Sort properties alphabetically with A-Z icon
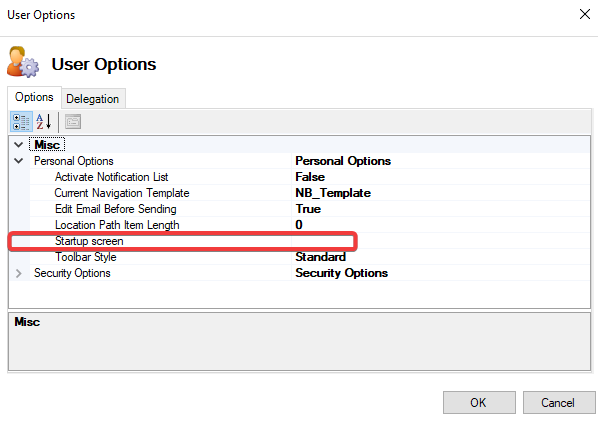This screenshot has height=422, width=598. pyautogui.click(x=43, y=122)
